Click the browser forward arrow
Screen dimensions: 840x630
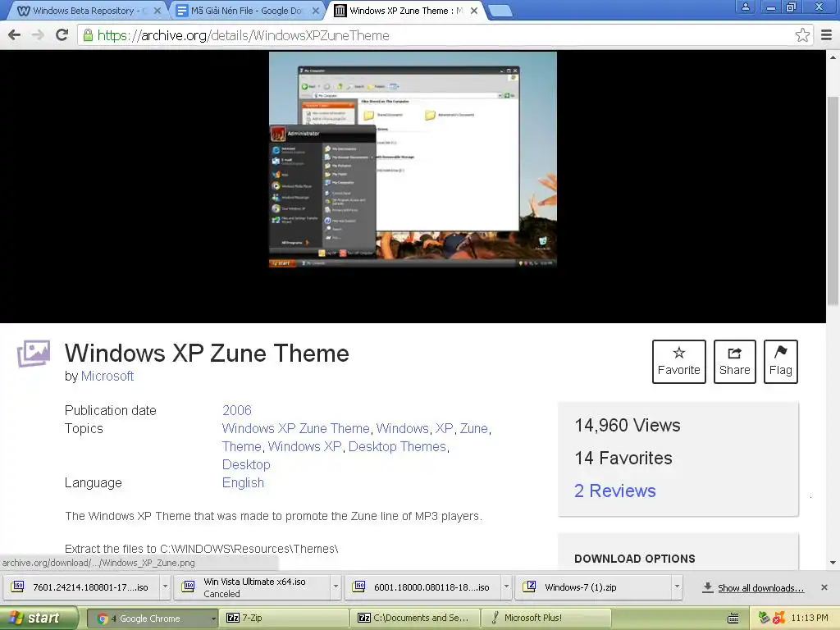38,35
